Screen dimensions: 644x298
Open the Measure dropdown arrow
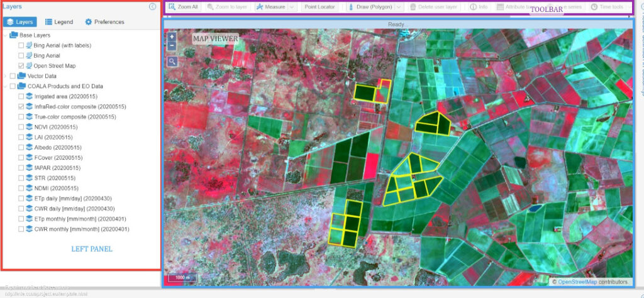pos(292,7)
